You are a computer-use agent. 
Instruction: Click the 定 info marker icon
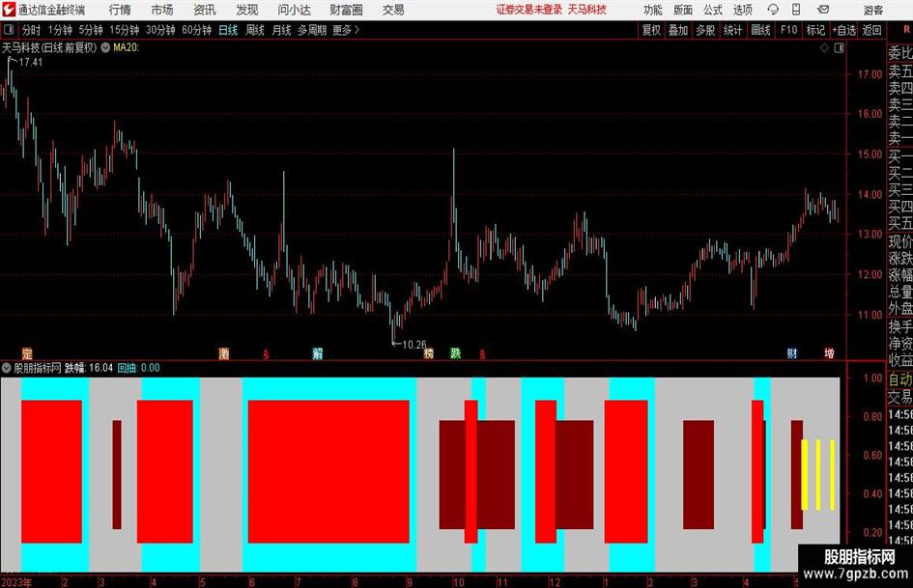(x=27, y=353)
